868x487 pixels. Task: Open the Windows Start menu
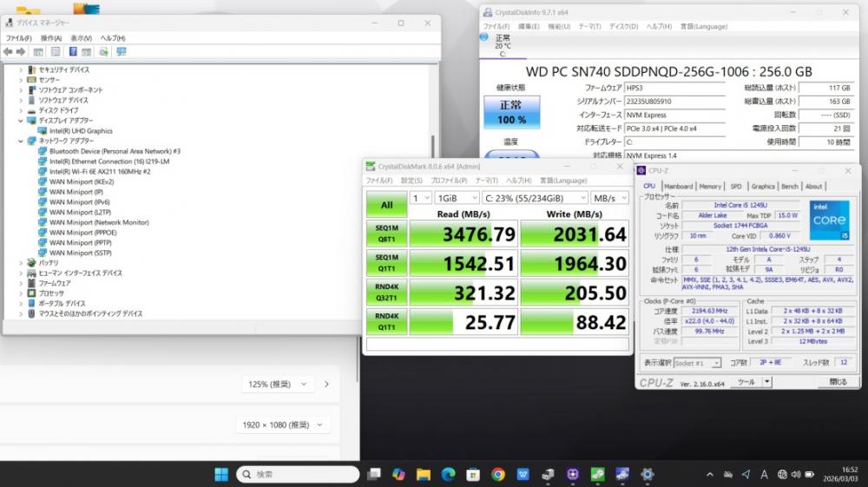coord(221,474)
